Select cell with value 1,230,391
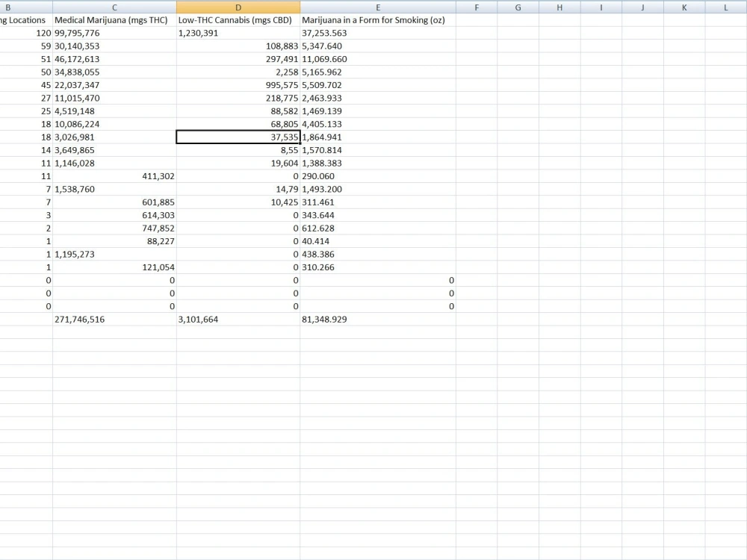This screenshot has width=747, height=560. pyautogui.click(x=238, y=33)
